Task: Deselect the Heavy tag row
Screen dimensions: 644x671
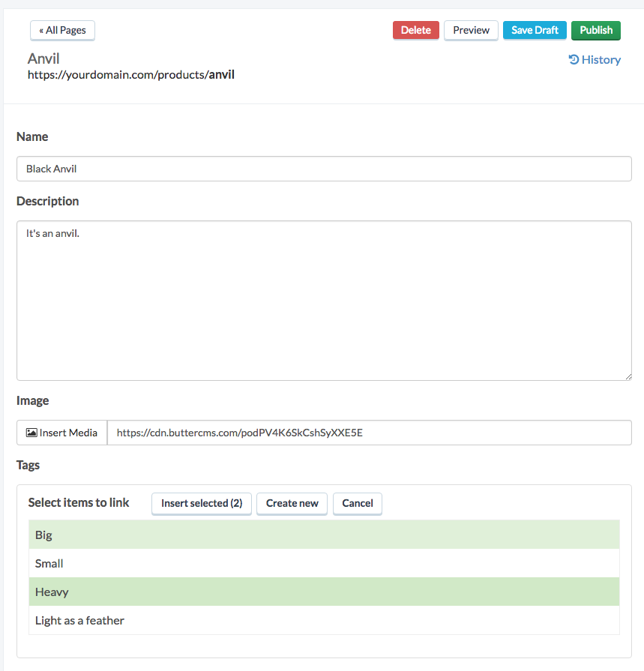Action: (324, 592)
